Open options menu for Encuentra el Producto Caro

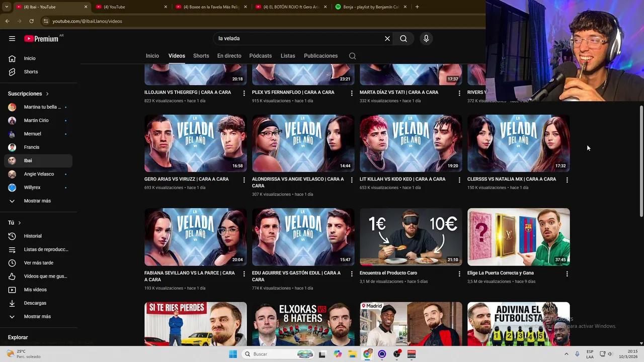coord(459,274)
